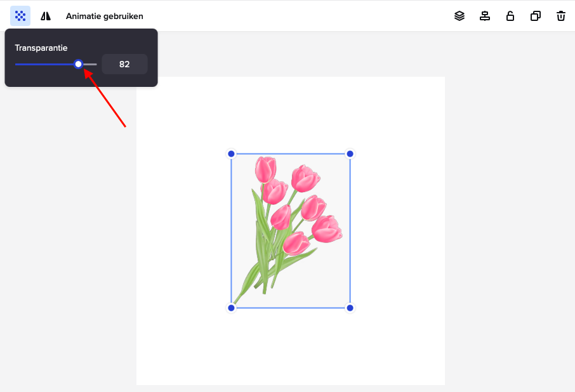Click the top-right resize handle of the image
Image resolution: width=575 pixels, height=392 pixels.
[350, 154]
